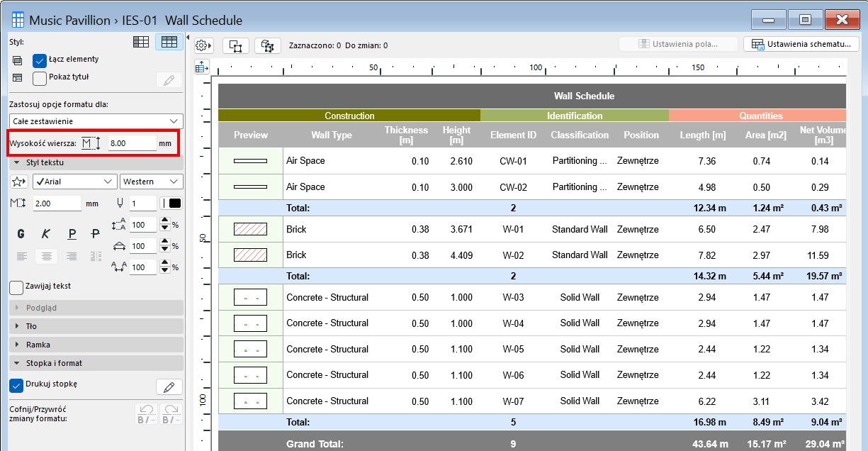Click the Grand Total row label

click(x=315, y=444)
